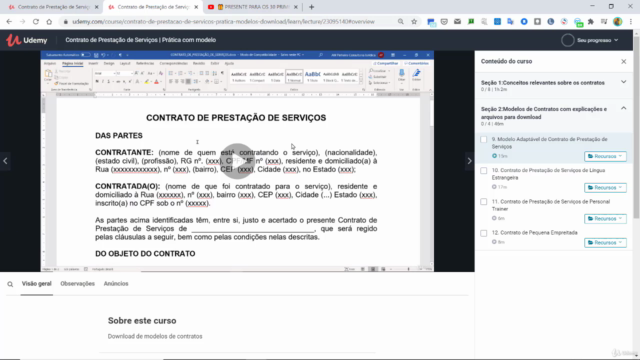Click the padlock site info icon
640x360 pixels.
point(65,22)
